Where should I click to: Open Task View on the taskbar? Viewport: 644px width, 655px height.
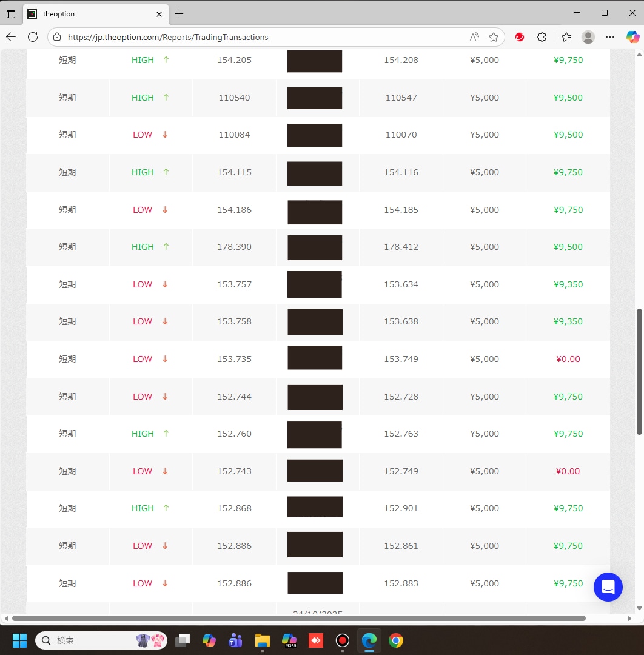coord(183,640)
